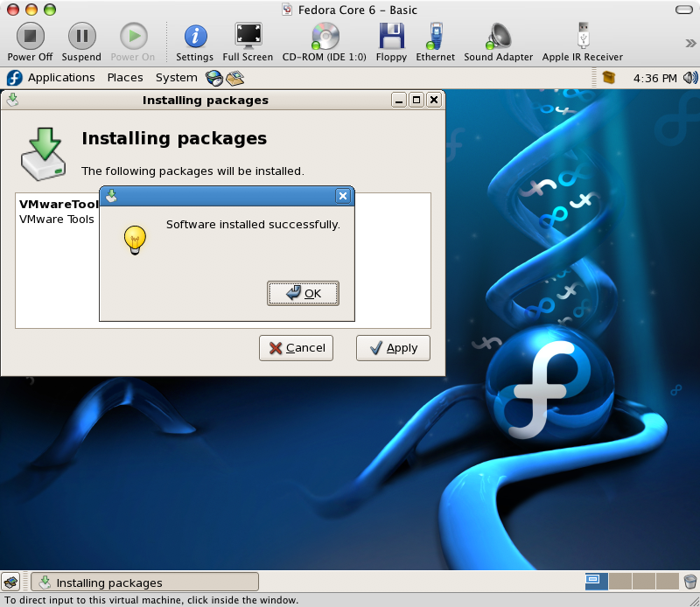Click the dialog title bar icon
The image size is (700, 607).
tap(112, 196)
